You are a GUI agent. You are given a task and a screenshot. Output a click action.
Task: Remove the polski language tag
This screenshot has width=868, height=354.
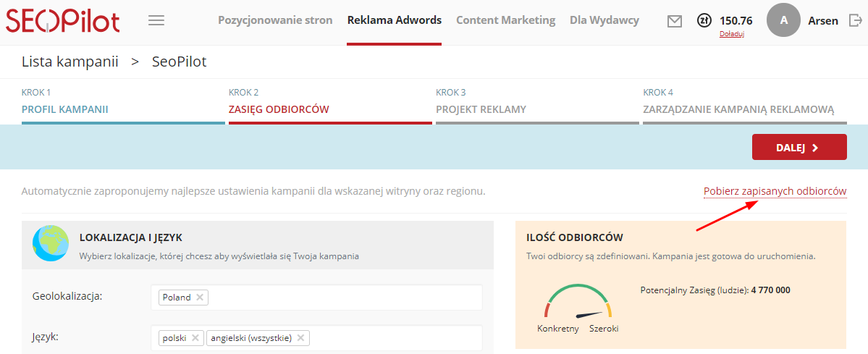coord(195,337)
